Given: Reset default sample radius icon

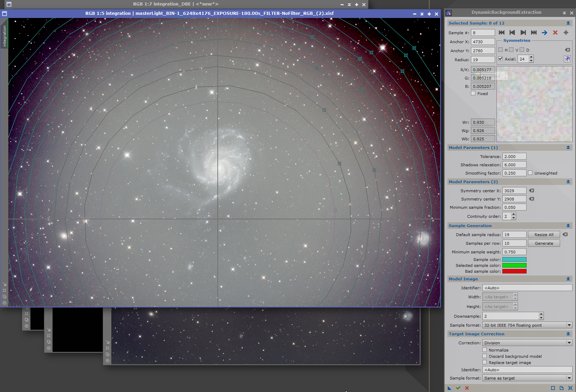Looking at the screenshot, I should click(565, 234).
